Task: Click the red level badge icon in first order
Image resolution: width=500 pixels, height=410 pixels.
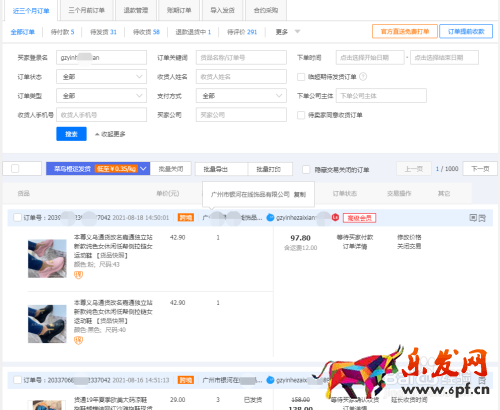Action: (x=335, y=217)
